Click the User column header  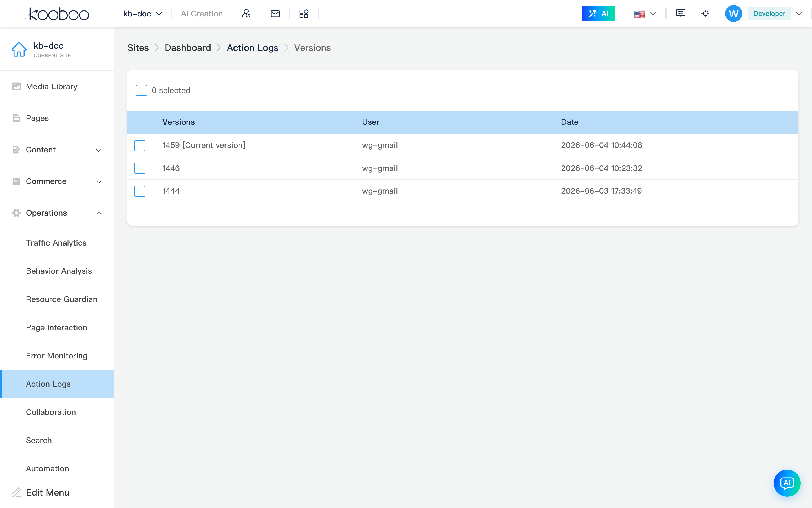click(370, 122)
